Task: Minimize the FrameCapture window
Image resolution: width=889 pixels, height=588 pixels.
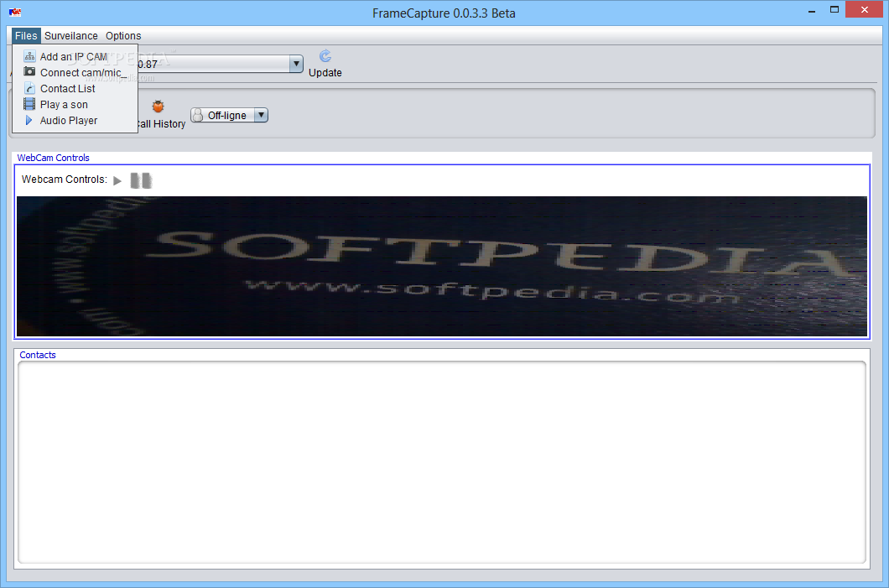Action: (x=812, y=10)
